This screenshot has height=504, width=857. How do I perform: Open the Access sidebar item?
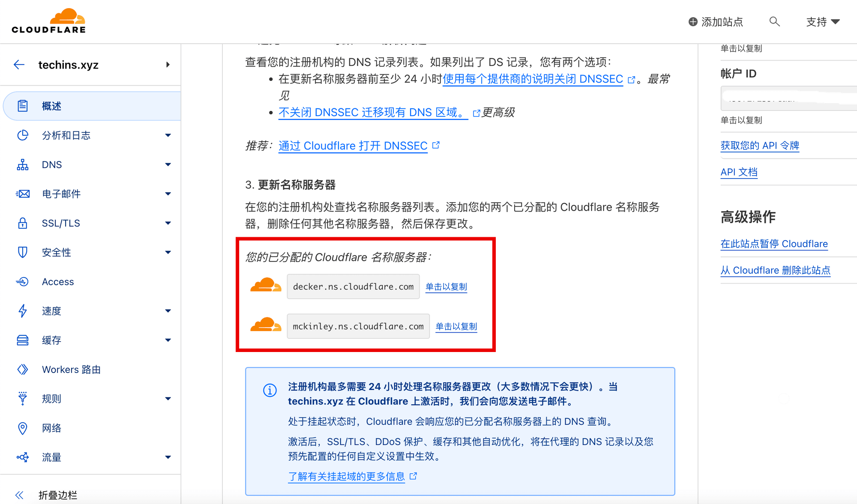click(x=92, y=282)
